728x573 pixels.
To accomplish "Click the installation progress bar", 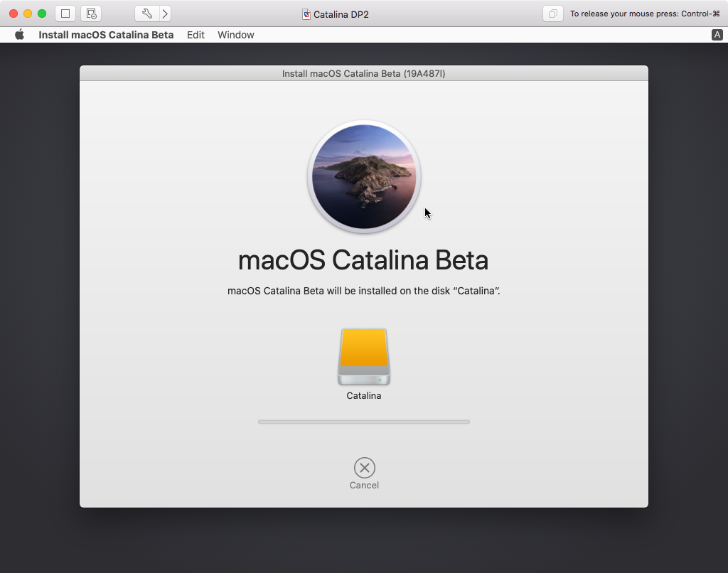I will [x=364, y=422].
